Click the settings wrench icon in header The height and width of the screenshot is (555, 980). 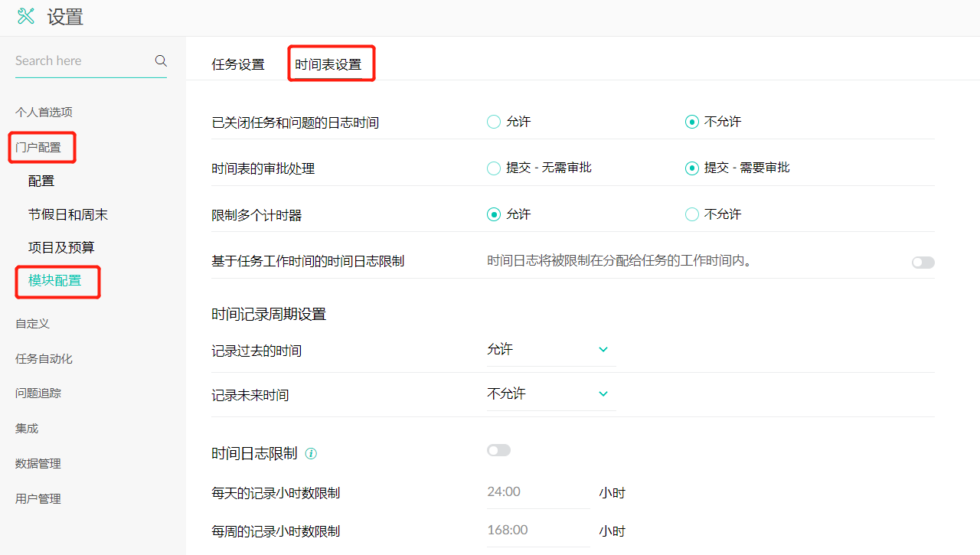26,17
